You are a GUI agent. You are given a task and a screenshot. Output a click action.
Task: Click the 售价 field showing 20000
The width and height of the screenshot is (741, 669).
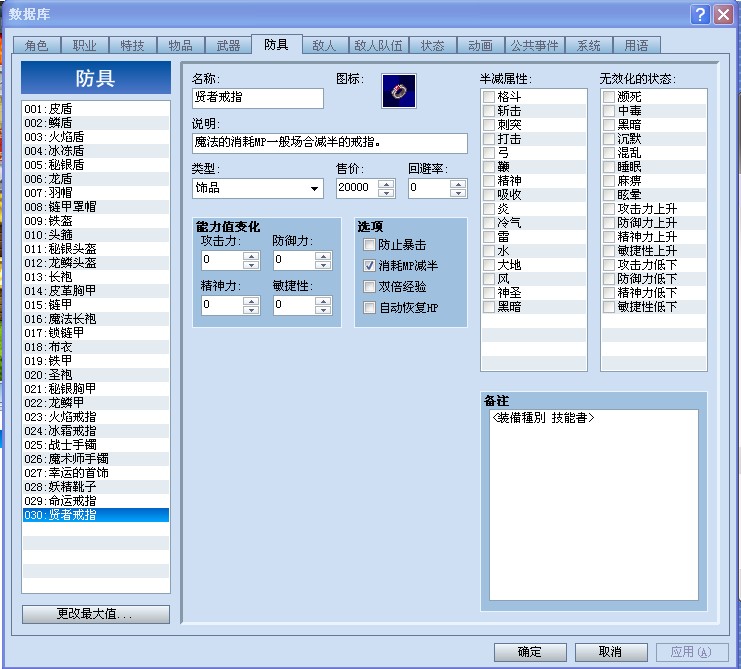tap(357, 188)
